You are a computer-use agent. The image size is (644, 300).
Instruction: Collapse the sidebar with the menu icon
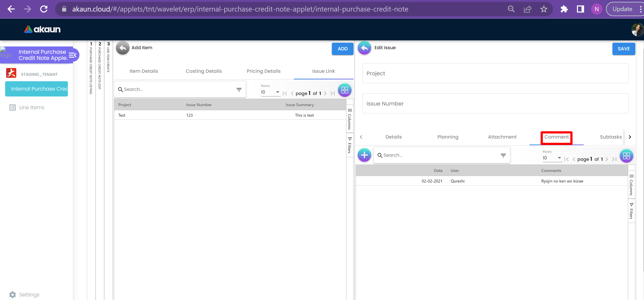(72, 55)
